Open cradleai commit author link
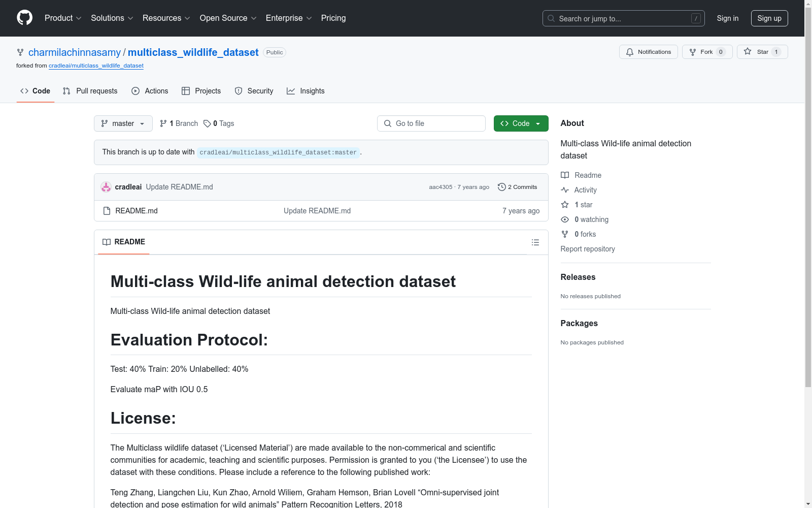The height and width of the screenshot is (508, 812). tap(128, 187)
